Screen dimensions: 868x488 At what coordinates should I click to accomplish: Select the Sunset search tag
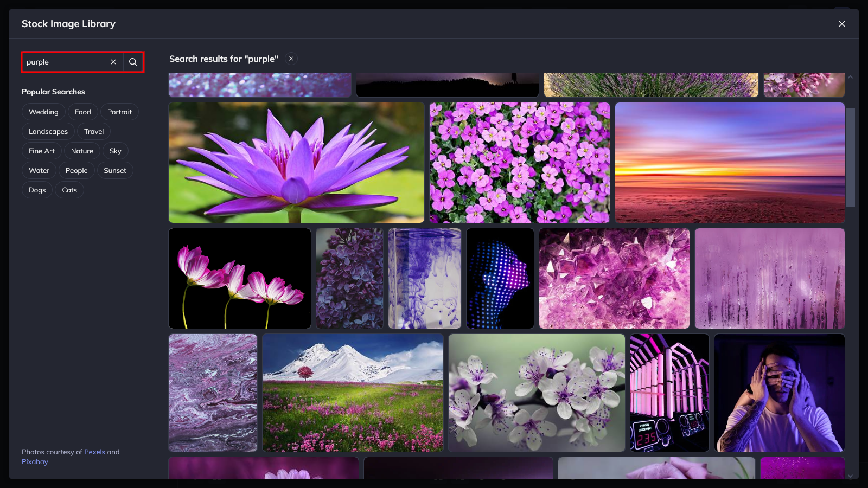point(114,170)
